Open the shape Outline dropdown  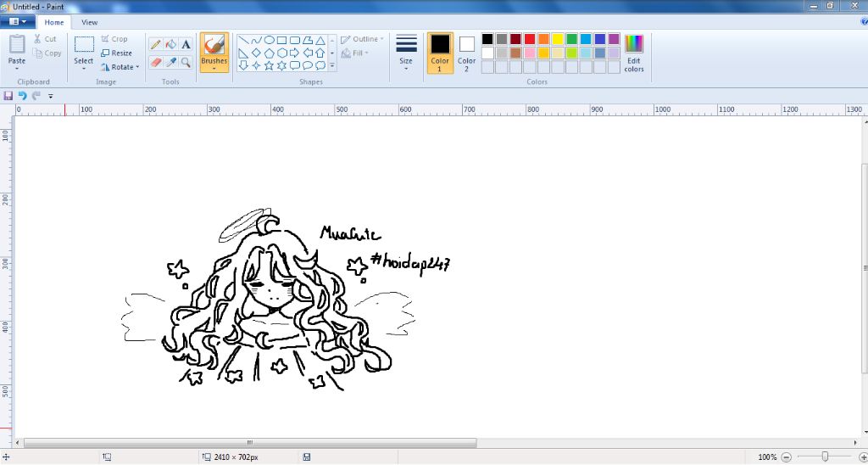[362, 39]
